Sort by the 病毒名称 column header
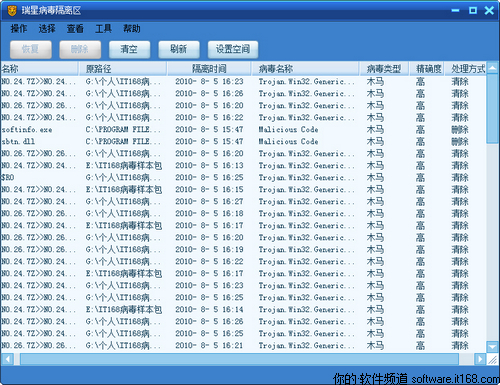 click(x=305, y=69)
